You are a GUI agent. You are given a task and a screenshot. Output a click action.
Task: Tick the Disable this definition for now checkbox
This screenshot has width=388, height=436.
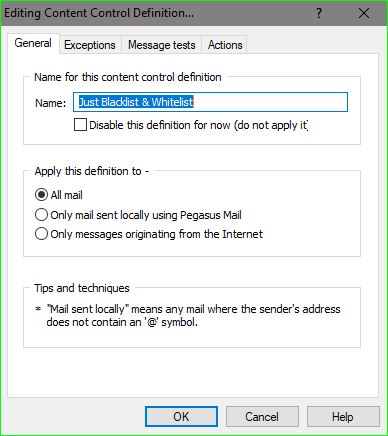tap(80, 125)
